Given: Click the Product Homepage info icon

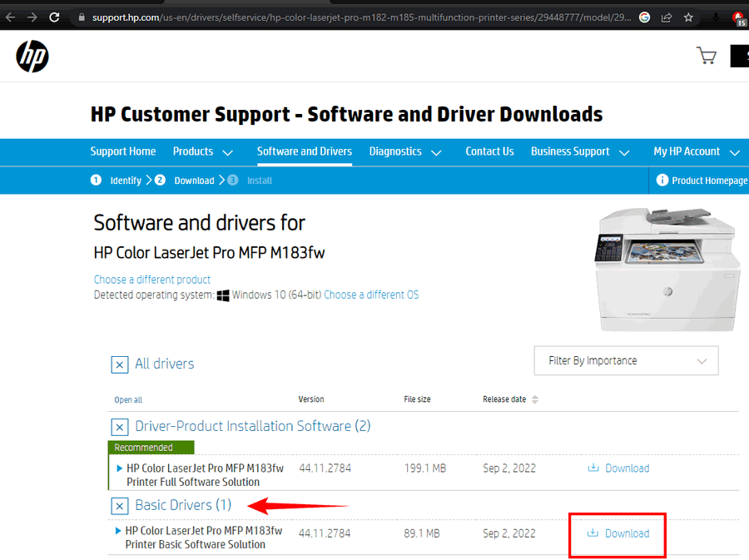Looking at the screenshot, I should click(662, 181).
